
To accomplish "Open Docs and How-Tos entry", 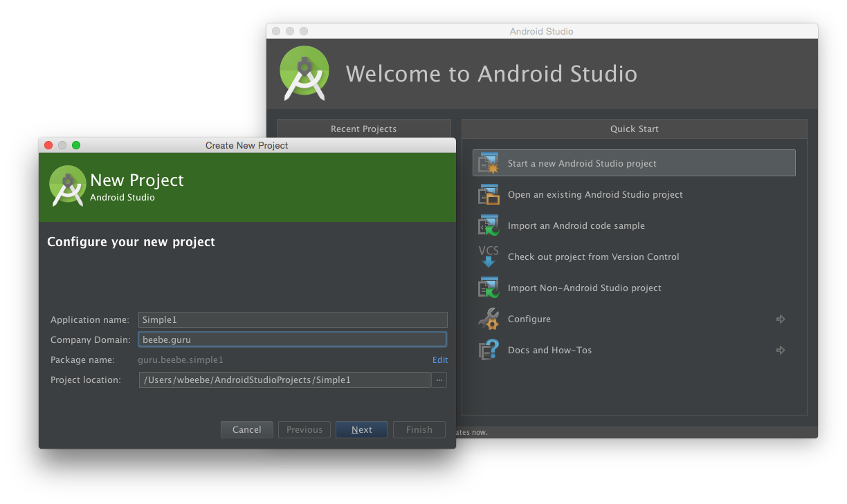I will pos(634,350).
